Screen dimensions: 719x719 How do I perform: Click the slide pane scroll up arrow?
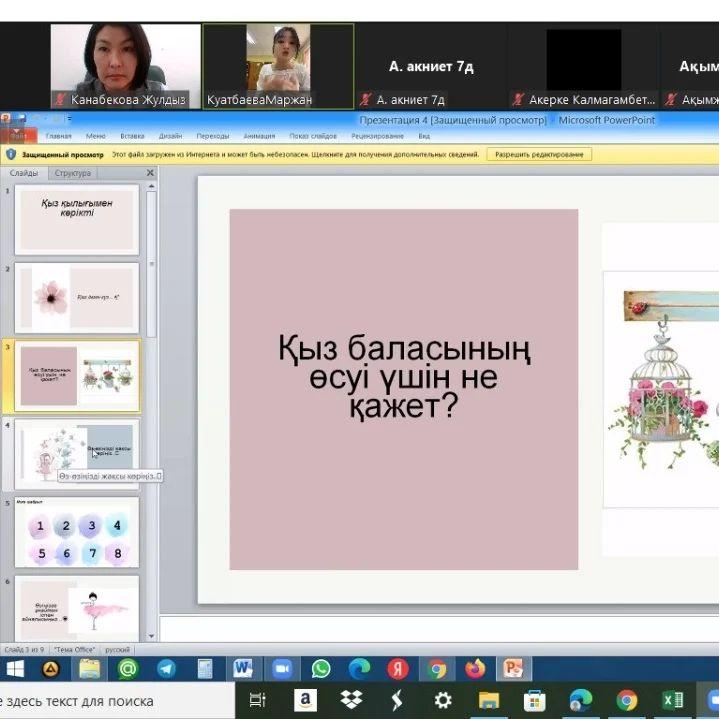pyautogui.click(x=151, y=187)
